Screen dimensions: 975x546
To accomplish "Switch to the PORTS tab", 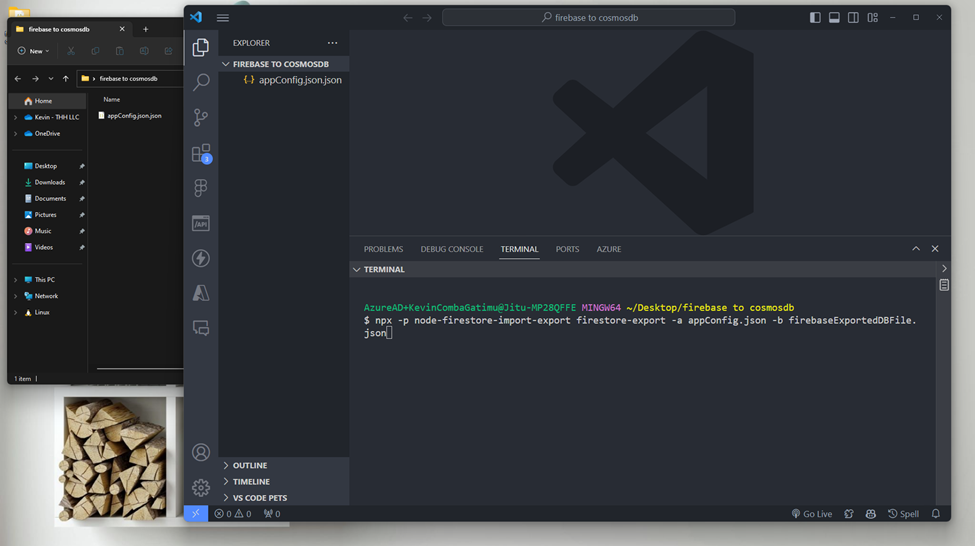I will (567, 249).
